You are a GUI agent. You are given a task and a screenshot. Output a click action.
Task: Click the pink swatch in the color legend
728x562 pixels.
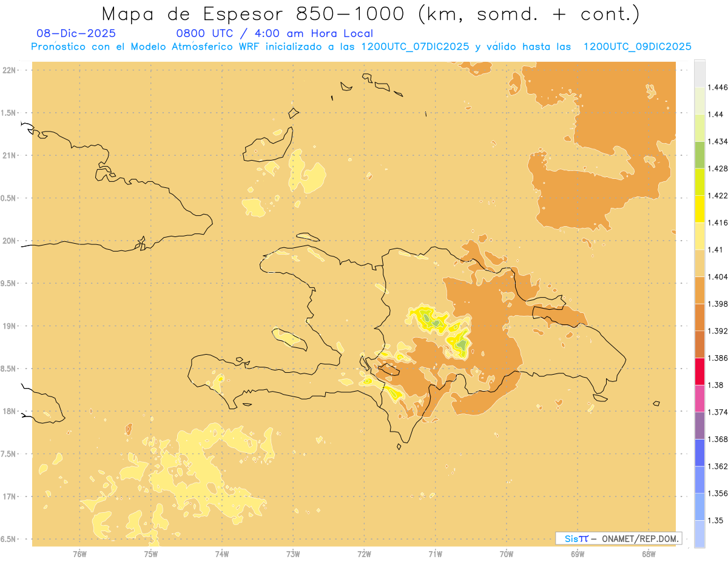pyautogui.click(x=699, y=398)
